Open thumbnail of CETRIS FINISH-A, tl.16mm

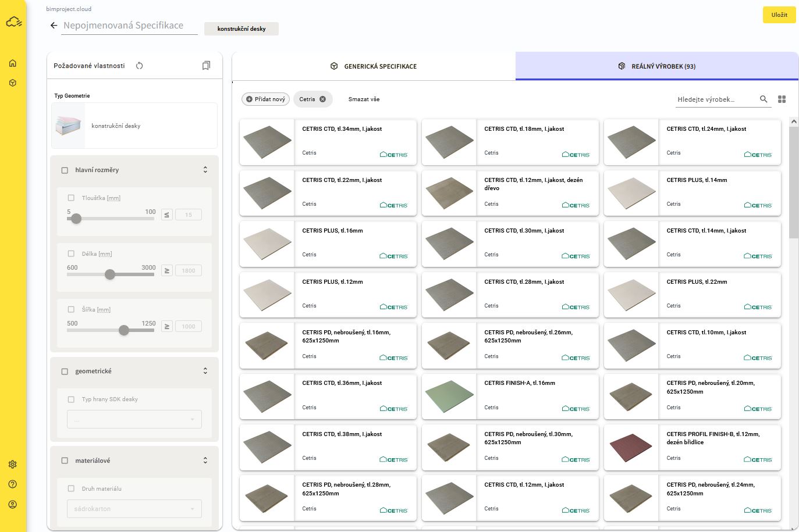point(449,397)
